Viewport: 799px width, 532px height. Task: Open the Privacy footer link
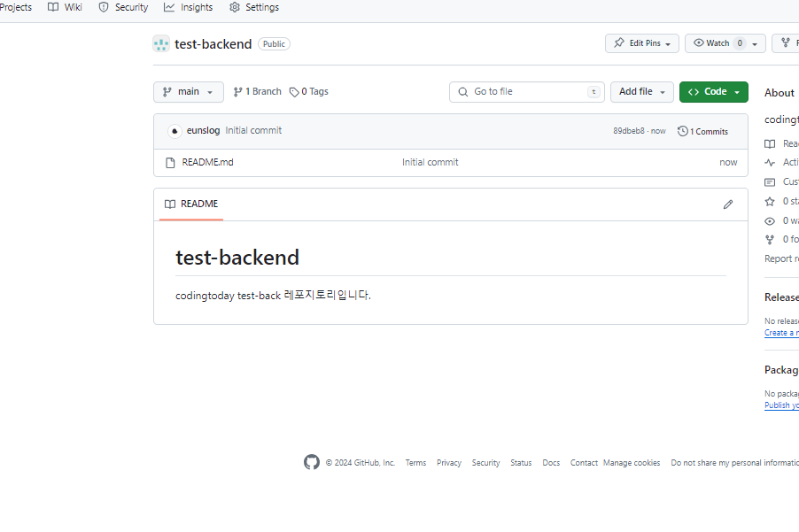tap(449, 463)
